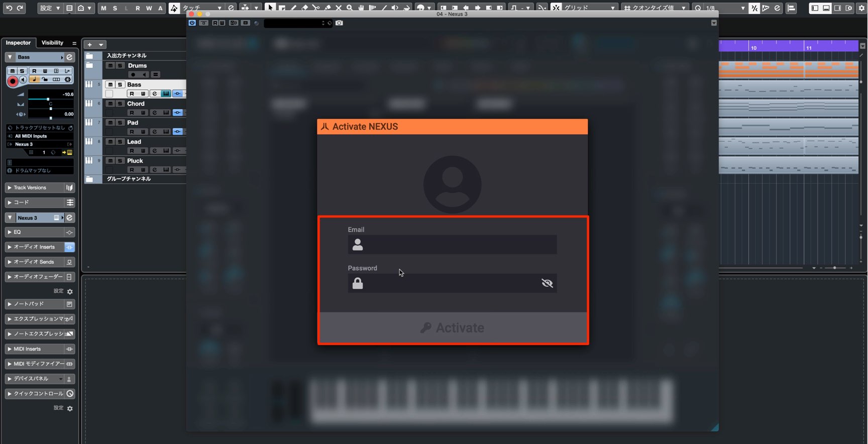
Task: Click the plugin snapshot camera icon
Action: coord(340,23)
